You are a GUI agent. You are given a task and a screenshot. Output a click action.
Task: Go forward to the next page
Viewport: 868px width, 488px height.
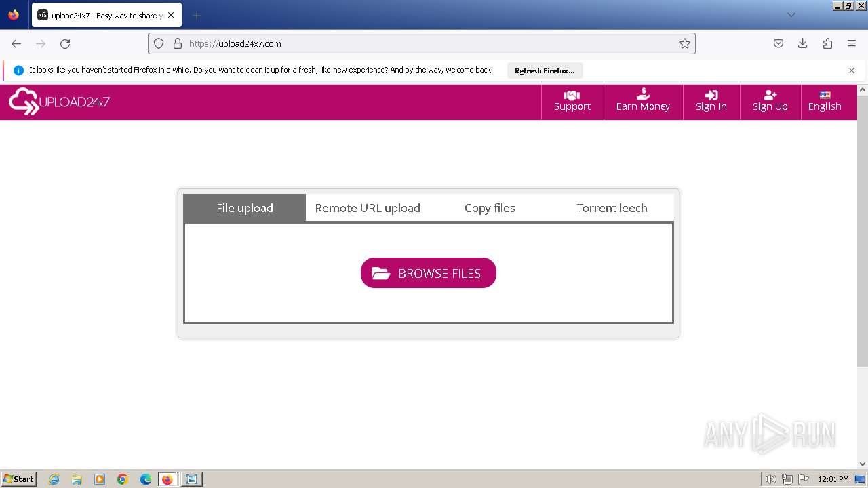pos(41,43)
